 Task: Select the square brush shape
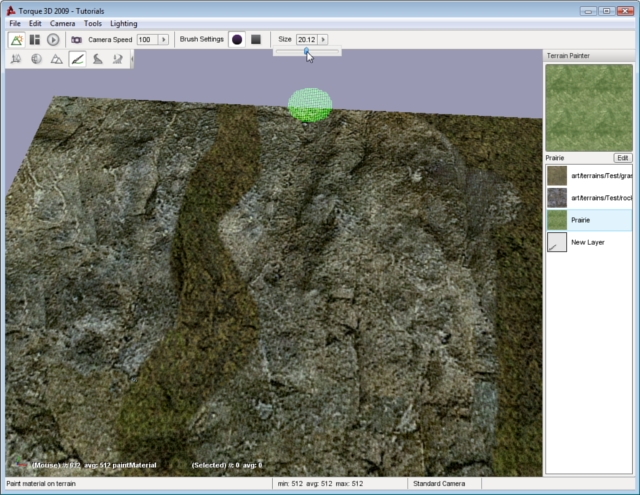pos(256,39)
